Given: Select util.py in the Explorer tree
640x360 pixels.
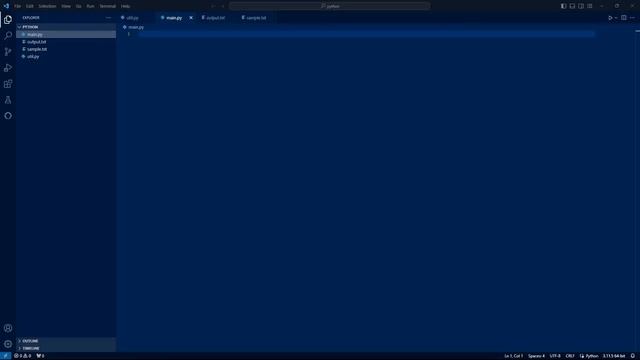Looking at the screenshot, I should point(66,56).
